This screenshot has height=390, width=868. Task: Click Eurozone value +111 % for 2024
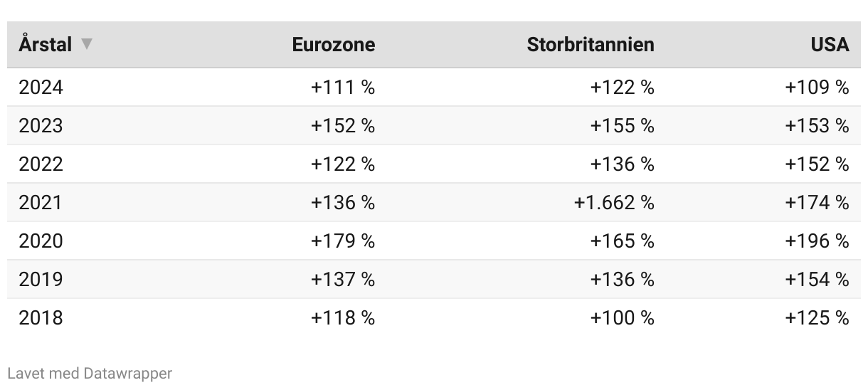(343, 88)
